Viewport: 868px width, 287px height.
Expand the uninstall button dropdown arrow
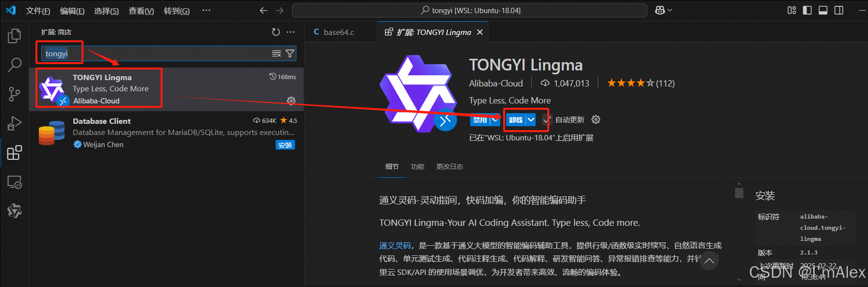pyautogui.click(x=531, y=119)
